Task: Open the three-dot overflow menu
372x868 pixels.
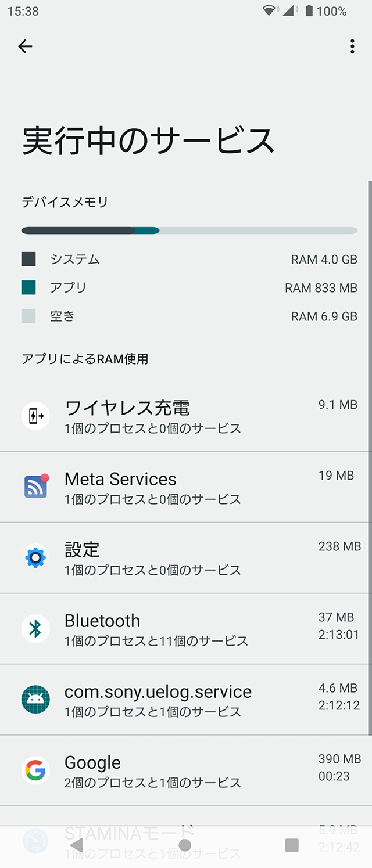Action: click(x=352, y=46)
